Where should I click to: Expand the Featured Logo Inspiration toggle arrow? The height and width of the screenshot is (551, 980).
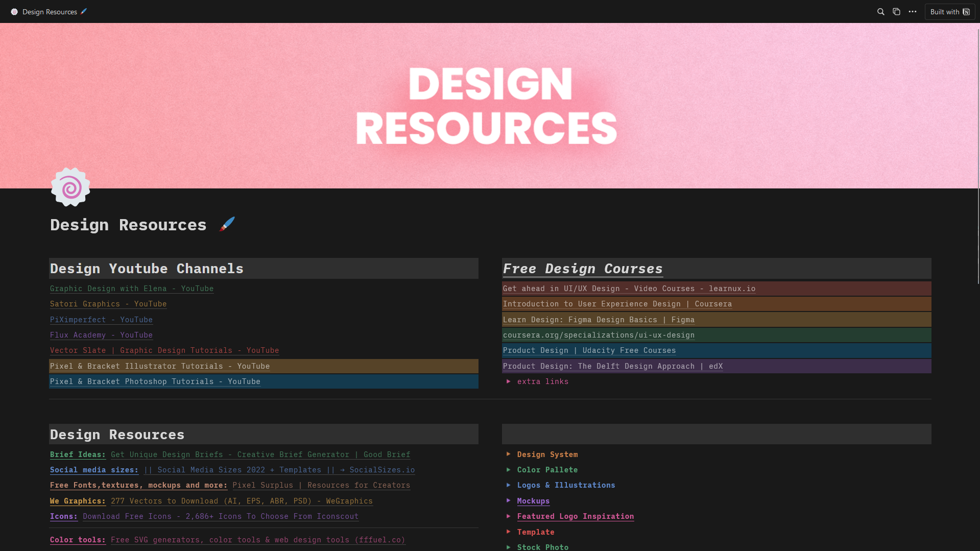(x=508, y=516)
